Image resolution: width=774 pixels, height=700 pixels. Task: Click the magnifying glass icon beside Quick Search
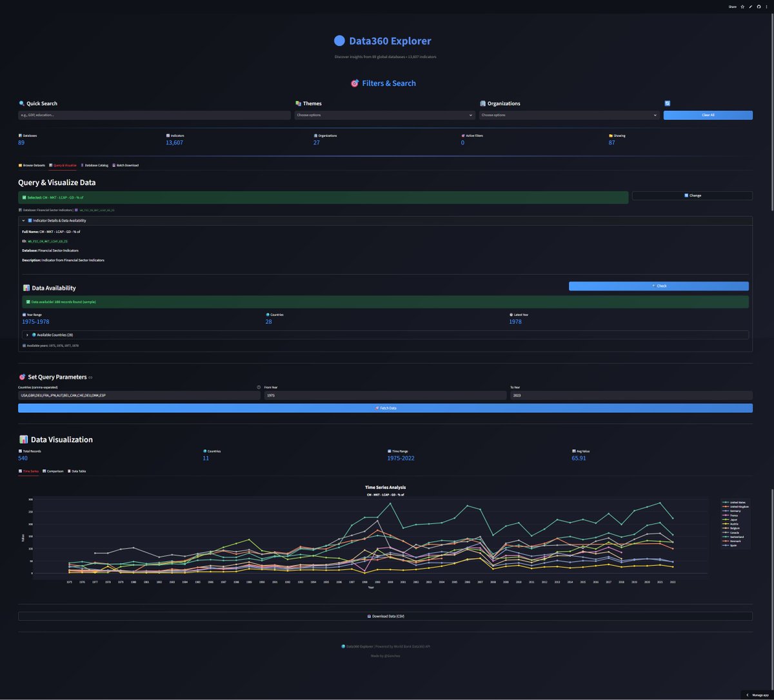pyautogui.click(x=21, y=103)
